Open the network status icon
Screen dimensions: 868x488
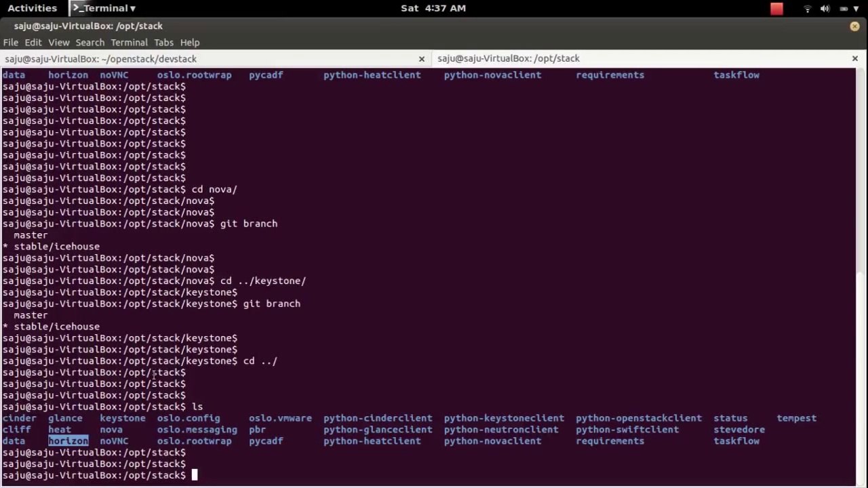click(808, 8)
